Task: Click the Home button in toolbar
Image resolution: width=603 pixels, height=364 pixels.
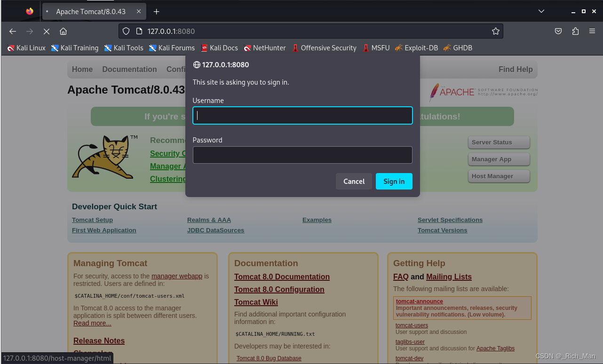Action: [x=63, y=31]
